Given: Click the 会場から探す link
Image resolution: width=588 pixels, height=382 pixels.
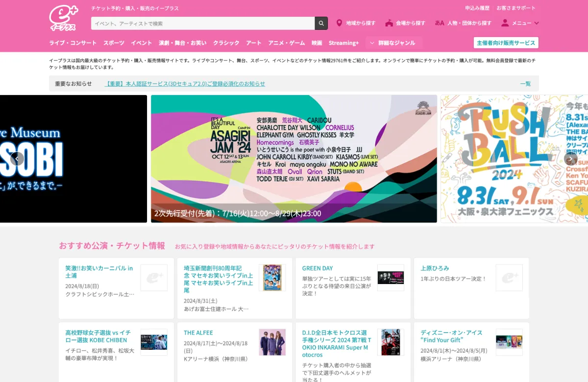Looking at the screenshot, I should [411, 23].
